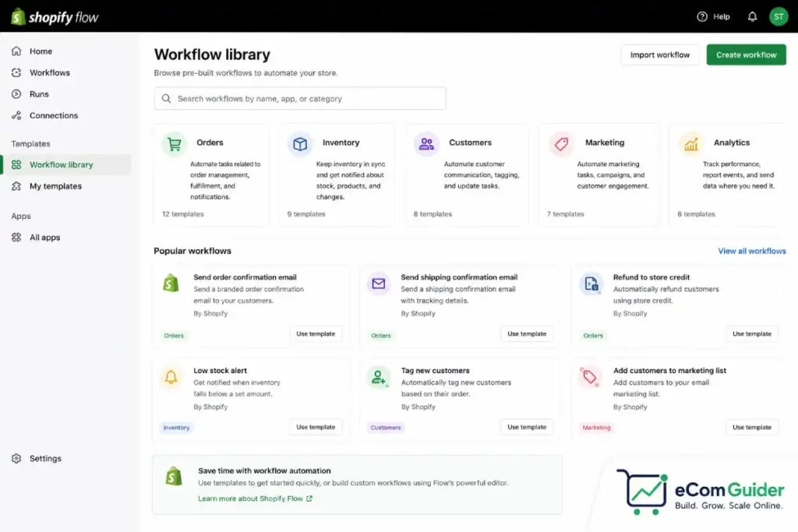Click the Inventory tag on Low stock alert
Viewport: 798px width, 532px height.
[176, 427]
